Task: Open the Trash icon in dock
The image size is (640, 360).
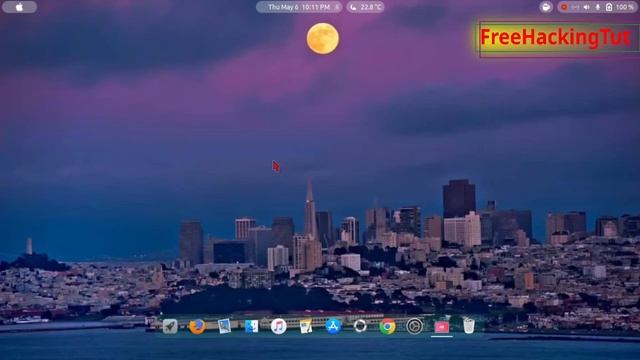Action: coord(469,326)
